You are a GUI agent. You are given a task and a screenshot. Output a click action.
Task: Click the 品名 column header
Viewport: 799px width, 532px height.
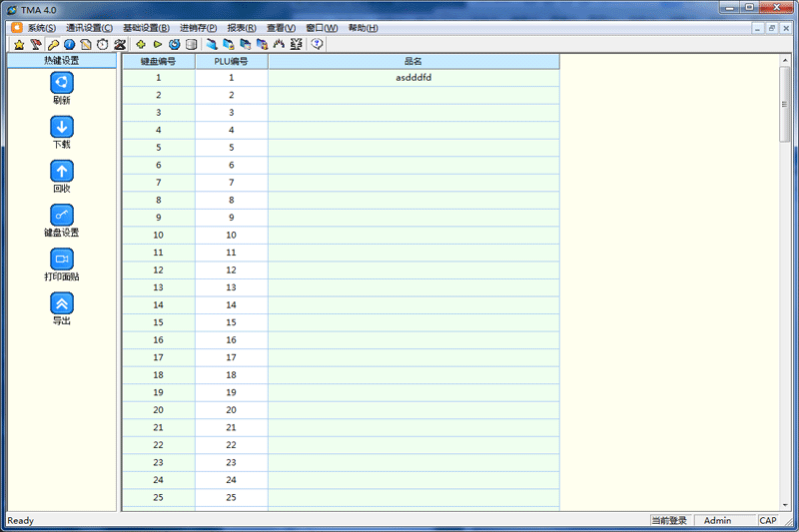pos(413,61)
